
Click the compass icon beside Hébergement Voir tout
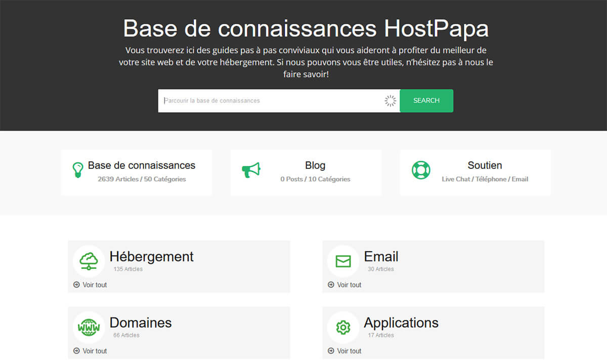point(77,285)
